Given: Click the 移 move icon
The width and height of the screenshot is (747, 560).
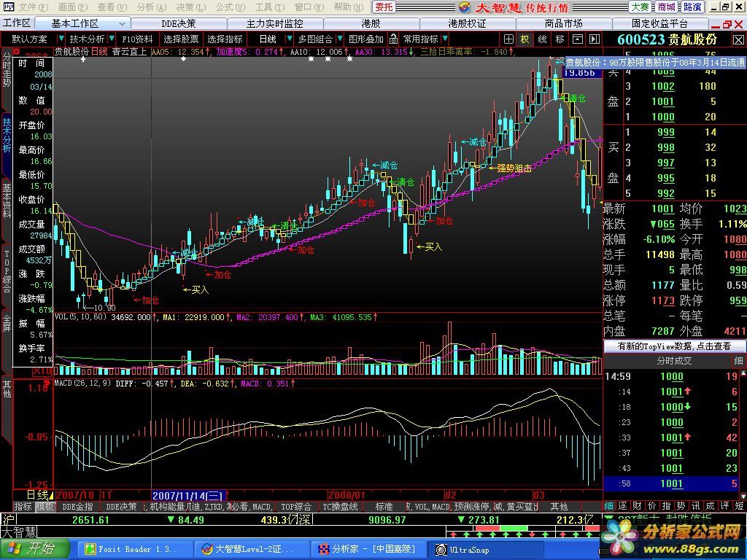Looking at the screenshot, I should [560, 39].
